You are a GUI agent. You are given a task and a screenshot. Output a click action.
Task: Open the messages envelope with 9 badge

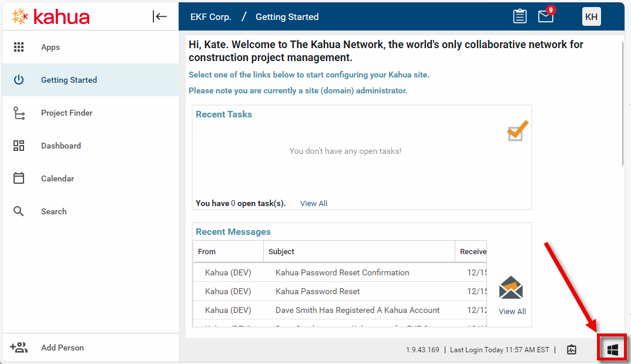point(546,16)
